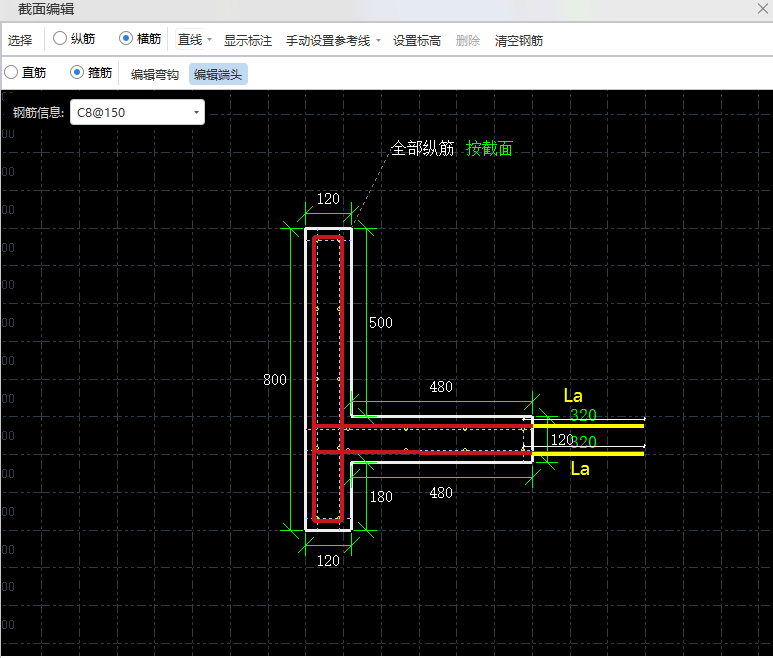This screenshot has width=773, height=658.
Task: Click 清空钢筋 button
Action: point(519,40)
